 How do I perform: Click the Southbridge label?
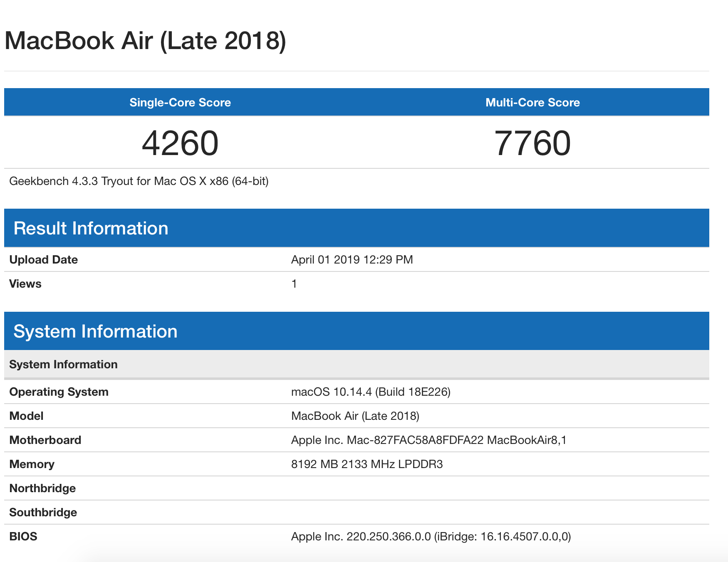click(43, 513)
